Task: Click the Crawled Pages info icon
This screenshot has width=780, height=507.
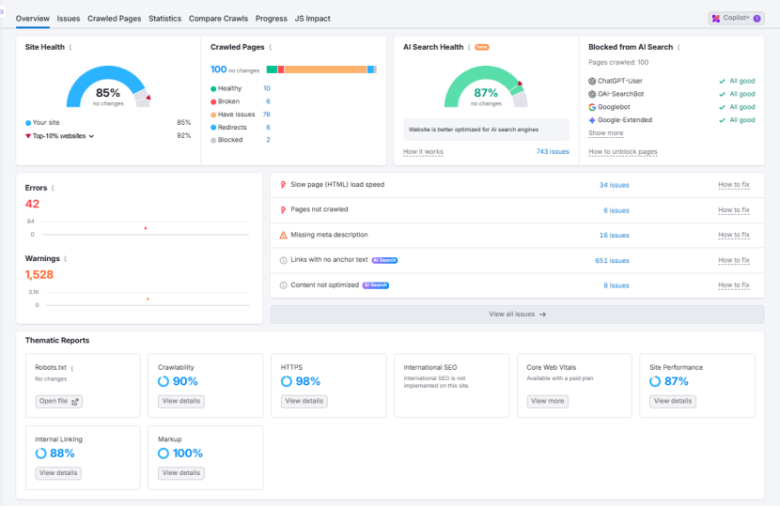Action: 271,47
